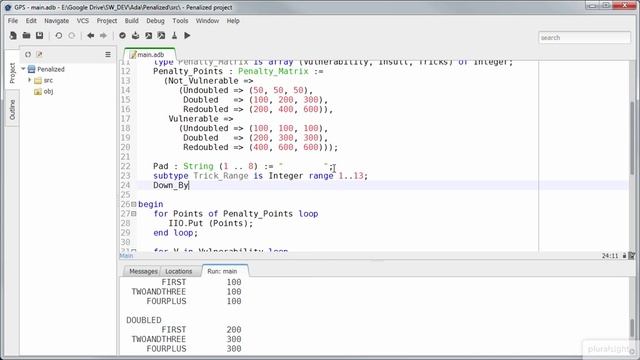
Task: Click the Main breadcrumb below the editor
Action: pyautogui.click(x=126, y=256)
